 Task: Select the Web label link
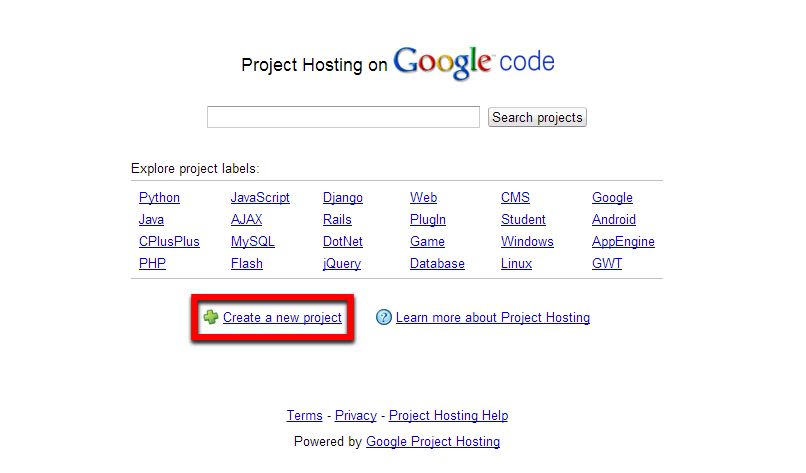424,197
